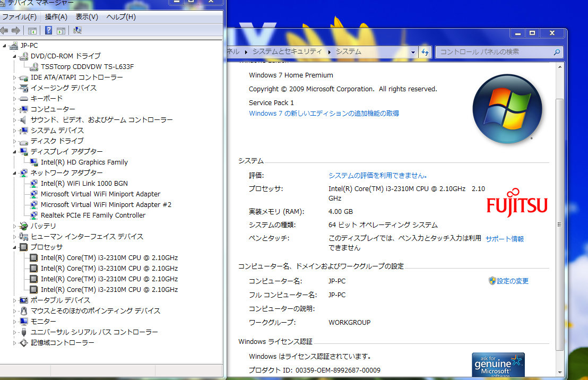Select the DVD/CD-ROM ドライブ category icon

pos(24,56)
